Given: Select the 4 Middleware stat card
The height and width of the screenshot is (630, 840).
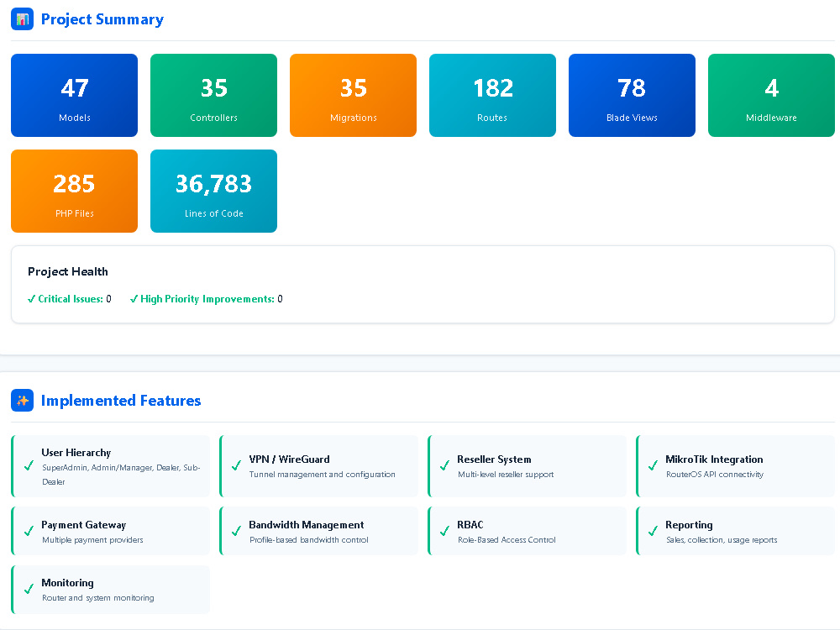Looking at the screenshot, I should click(771, 96).
